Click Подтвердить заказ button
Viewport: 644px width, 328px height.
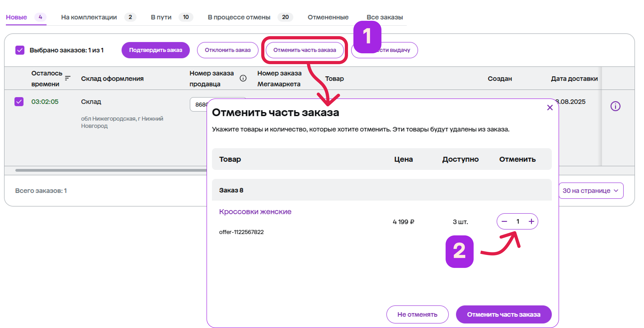pos(155,50)
